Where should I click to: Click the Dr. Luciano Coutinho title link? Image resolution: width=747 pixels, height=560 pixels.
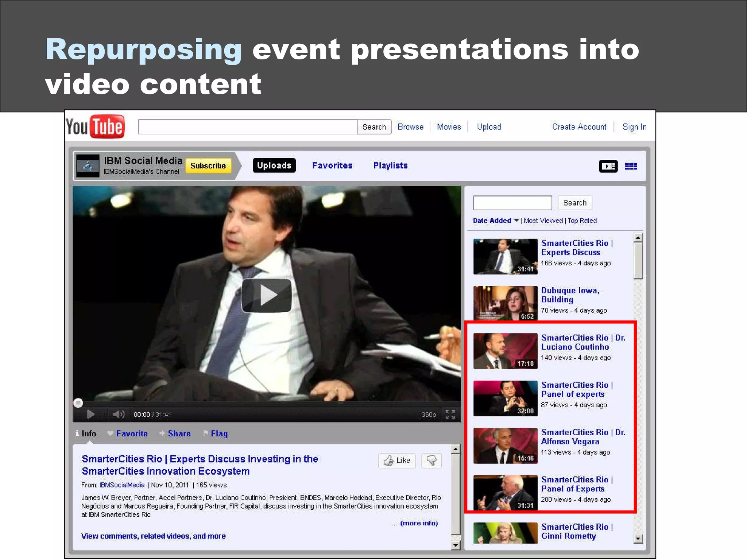tap(583, 342)
